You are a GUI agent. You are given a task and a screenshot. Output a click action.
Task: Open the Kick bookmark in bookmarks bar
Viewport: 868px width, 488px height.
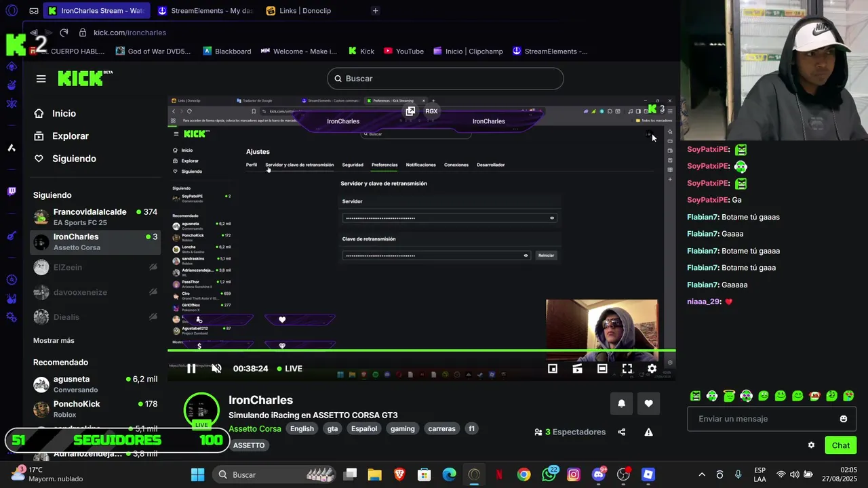[x=361, y=52]
